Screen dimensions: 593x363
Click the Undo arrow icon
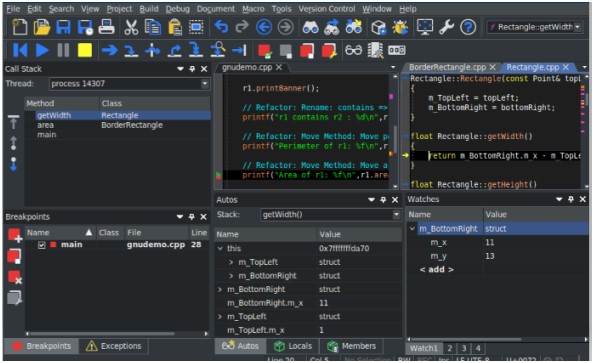[x=221, y=27]
